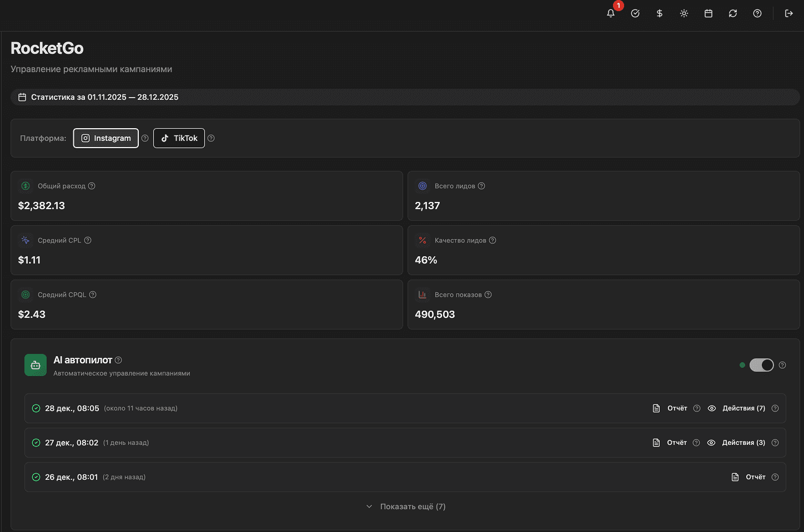This screenshot has height=532, width=804.
Task: View Действия (7) for 28 дек. run
Action: [737, 408]
